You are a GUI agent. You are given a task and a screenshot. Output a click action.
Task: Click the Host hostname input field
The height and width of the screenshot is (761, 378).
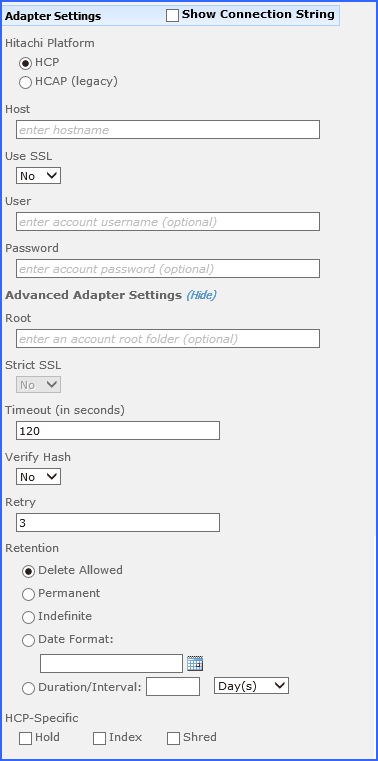click(x=168, y=130)
